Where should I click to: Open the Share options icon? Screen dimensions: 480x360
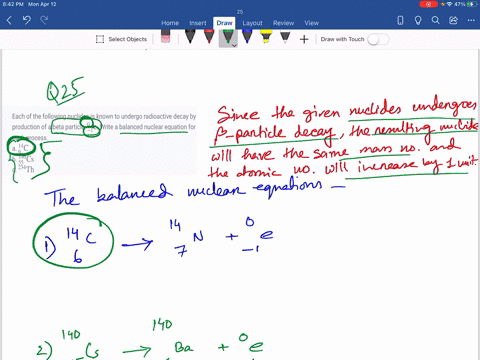453,21
